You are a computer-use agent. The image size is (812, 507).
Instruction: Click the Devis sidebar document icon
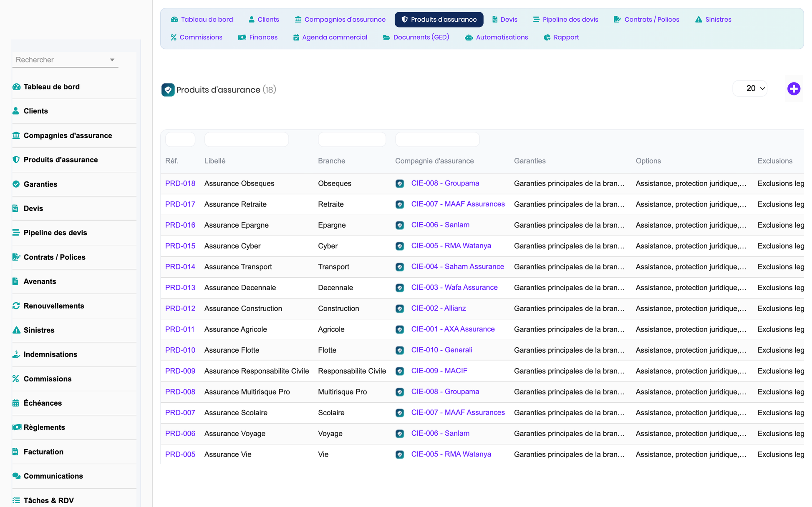pos(15,208)
